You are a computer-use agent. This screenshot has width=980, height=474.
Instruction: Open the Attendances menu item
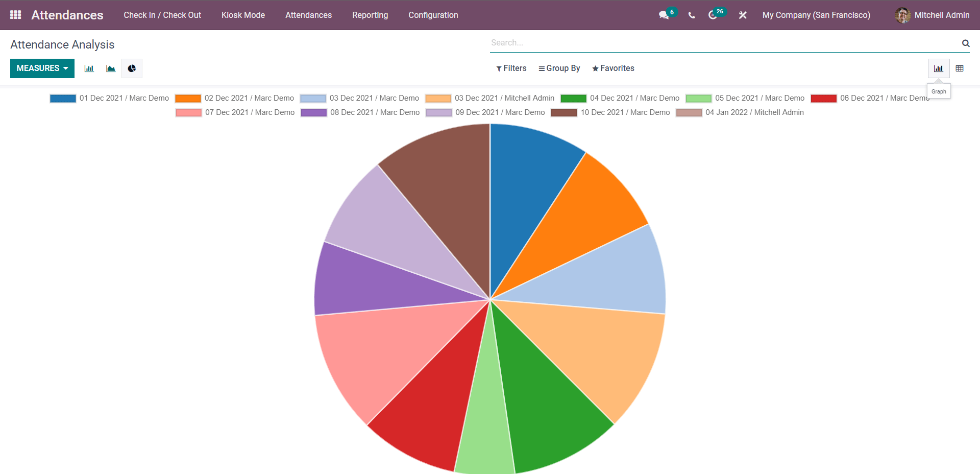click(308, 15)
